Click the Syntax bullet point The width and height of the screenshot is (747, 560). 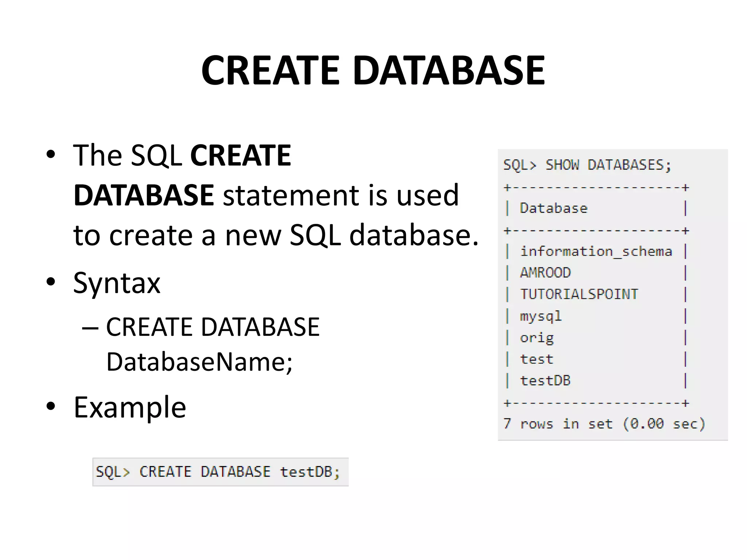(116, 283)
